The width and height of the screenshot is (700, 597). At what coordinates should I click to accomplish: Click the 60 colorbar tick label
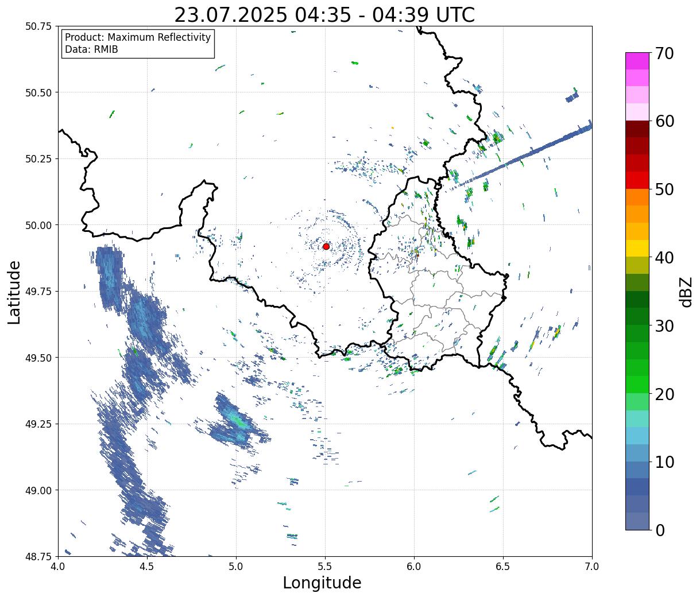[664, 121]
